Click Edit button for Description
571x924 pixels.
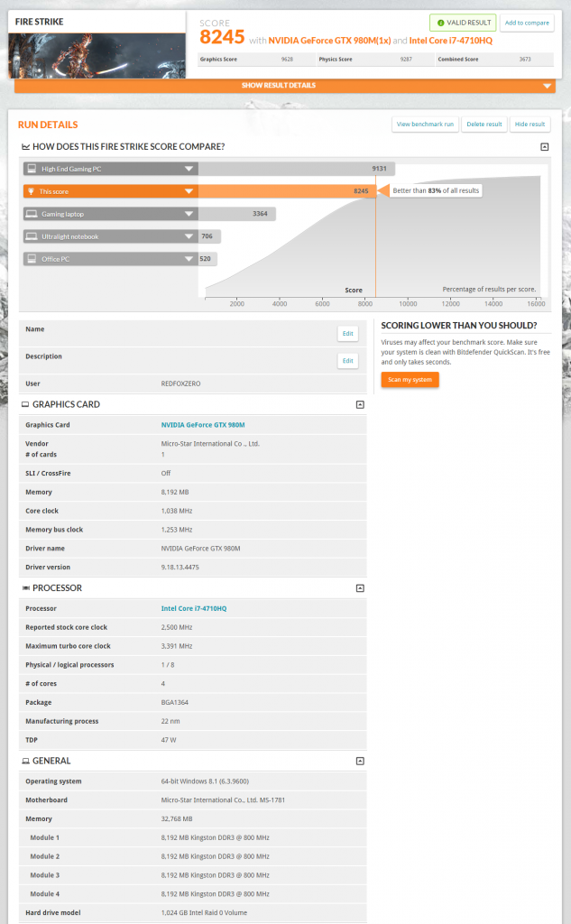pos(347,361)
